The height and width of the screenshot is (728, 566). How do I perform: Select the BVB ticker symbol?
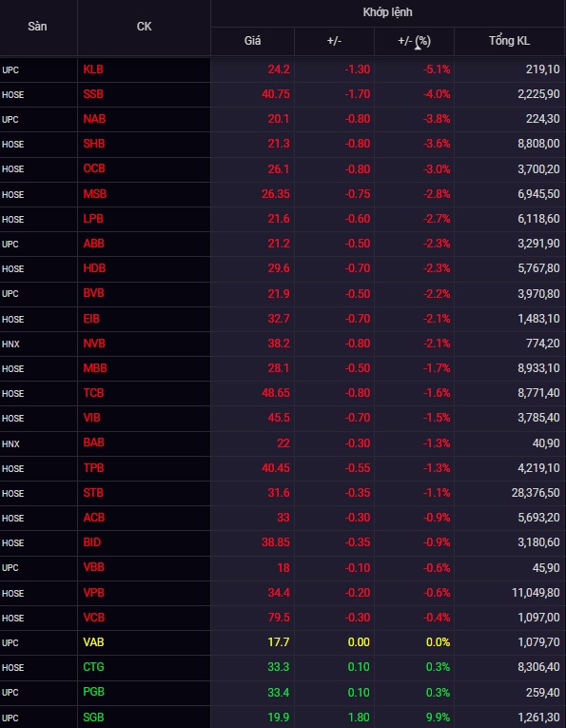(x=94, y=293)
